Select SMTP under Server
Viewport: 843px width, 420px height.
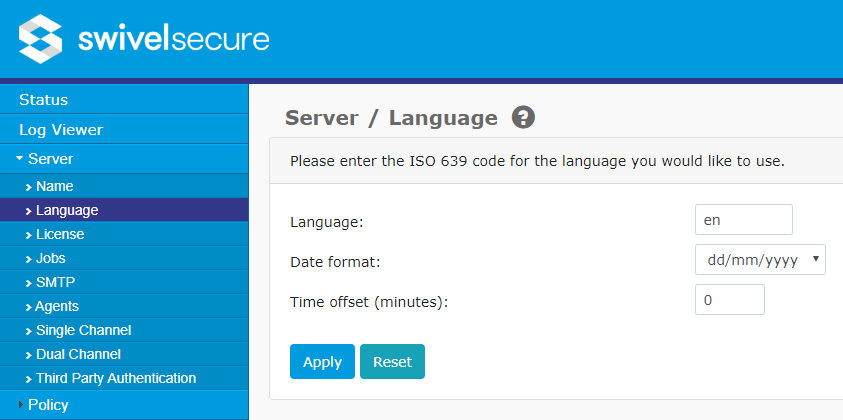point(124,282)
